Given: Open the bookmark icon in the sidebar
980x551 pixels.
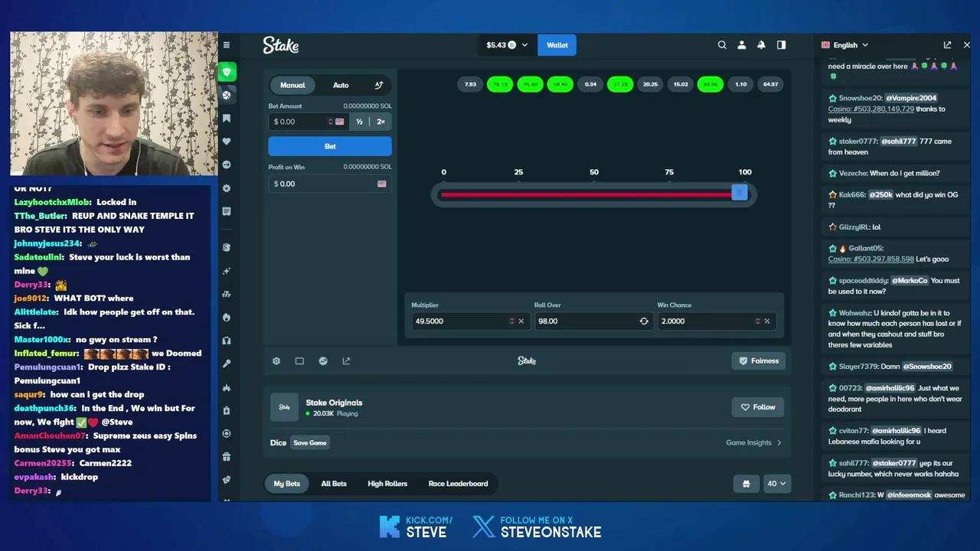Looking at the screenshot, I should tap(227, 119).
